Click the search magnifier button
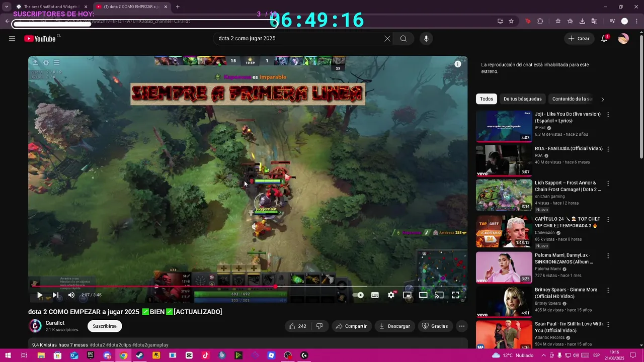Screen dimensions: 644x362 (404, 39)
